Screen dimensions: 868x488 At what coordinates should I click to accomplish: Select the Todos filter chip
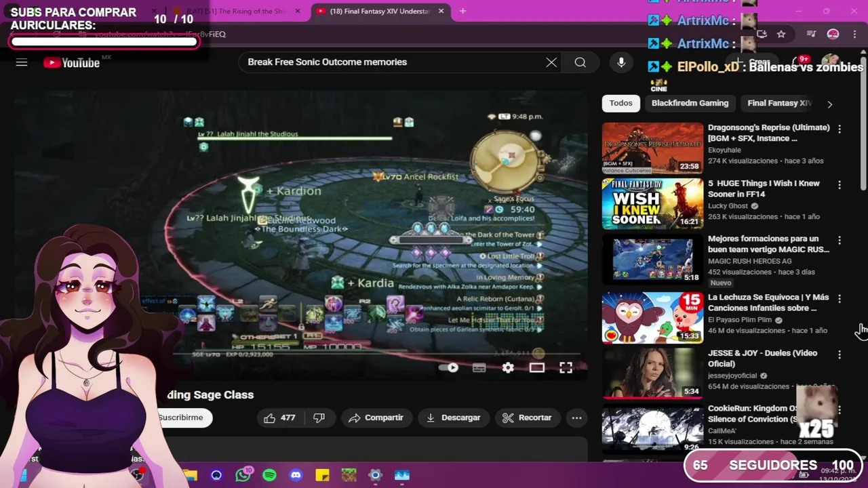[620, 103]
